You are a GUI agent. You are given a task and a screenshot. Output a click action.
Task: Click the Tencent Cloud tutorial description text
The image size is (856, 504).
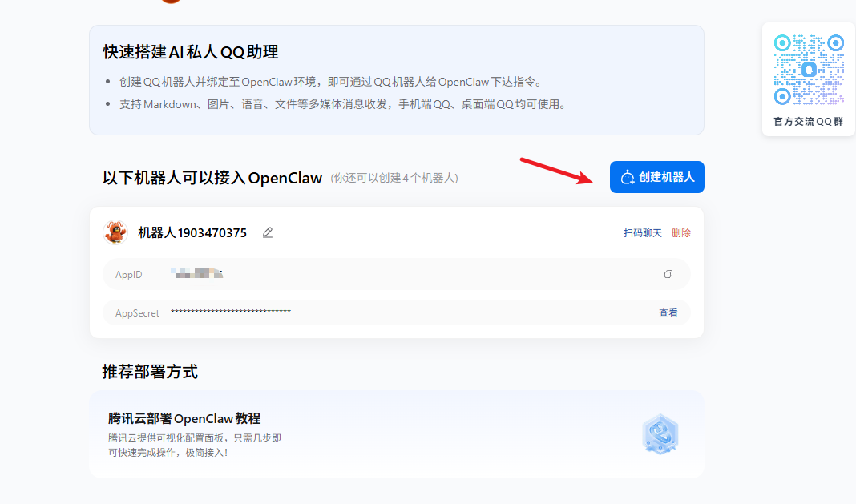coord(194,445)
